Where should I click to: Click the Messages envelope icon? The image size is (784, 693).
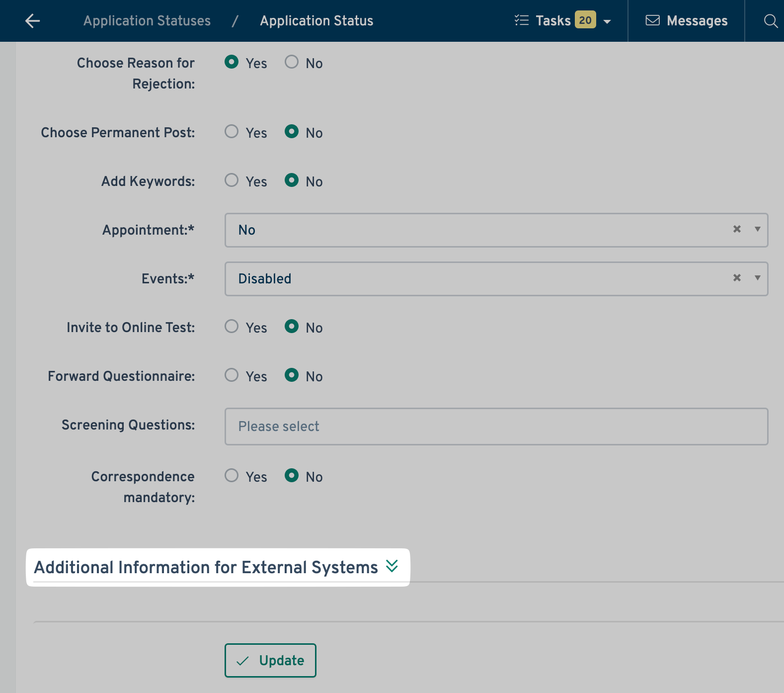tap(652, 20)
